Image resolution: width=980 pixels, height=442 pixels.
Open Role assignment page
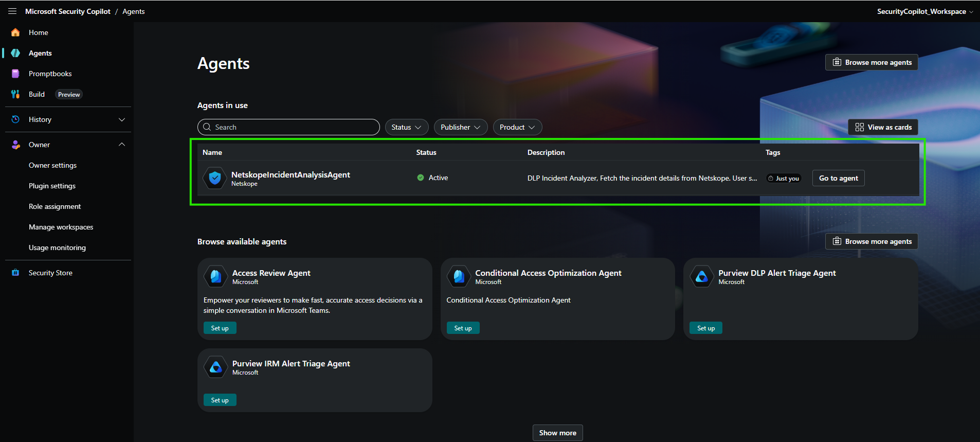coord(55,206)
